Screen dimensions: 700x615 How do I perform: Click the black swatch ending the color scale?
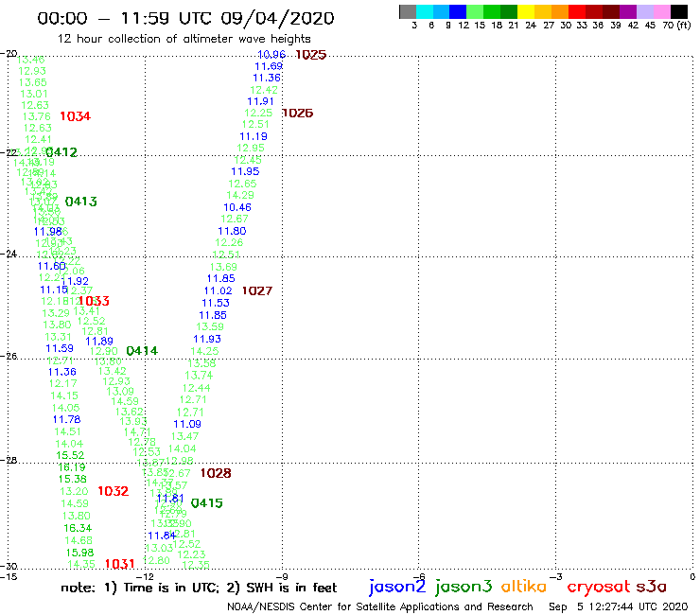[x=679, y=11]
